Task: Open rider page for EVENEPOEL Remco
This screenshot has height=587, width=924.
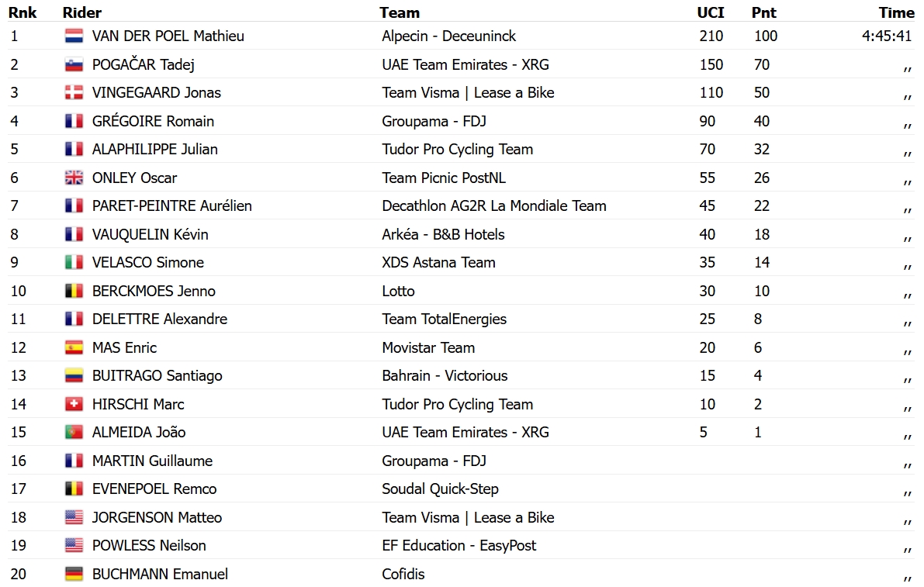Action: tap(154, 489)
